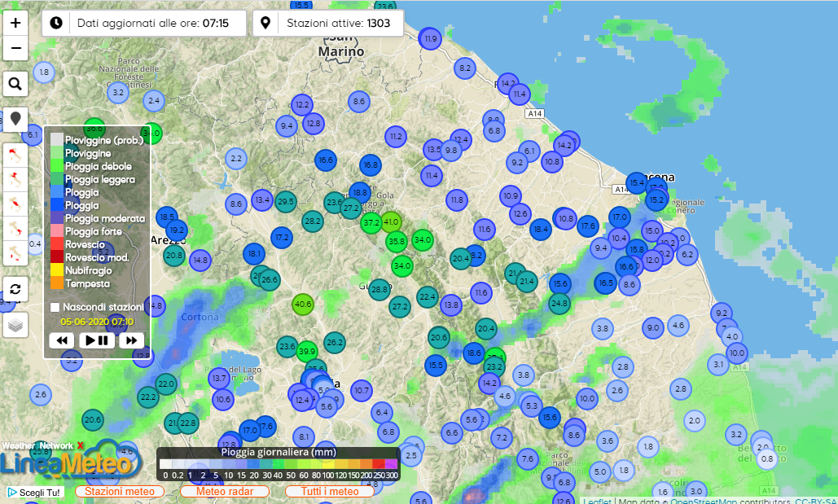This screenshot has width=838, height=504.
Task: Click the pin icon next to Stazioni attive
Action: point(265,23)
